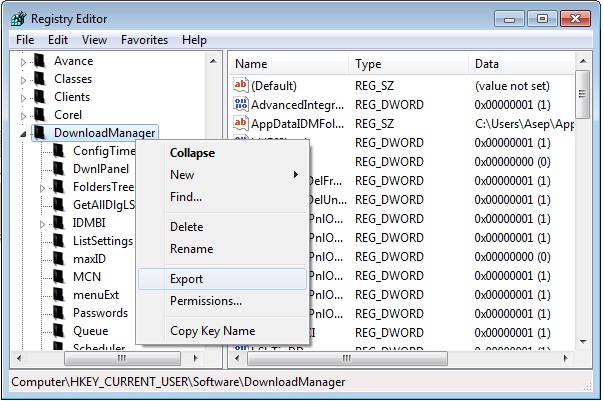Click the Corel key folder icon

(39, 114)
